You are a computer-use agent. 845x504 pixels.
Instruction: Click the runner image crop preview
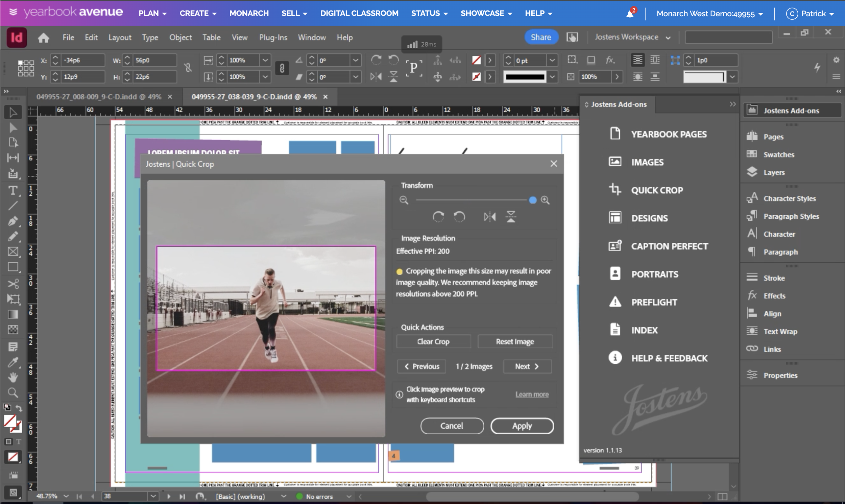pyautogui.click(x=266, y=308)
